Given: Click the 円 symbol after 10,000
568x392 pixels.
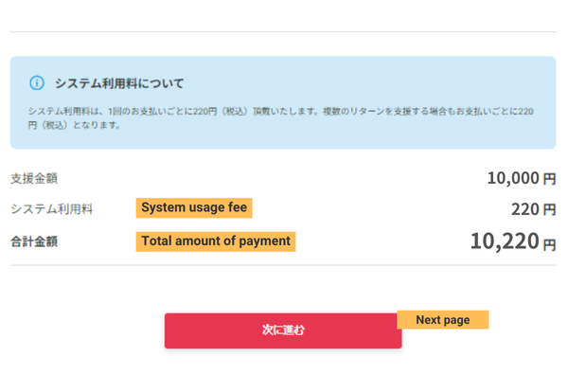Looking at the screenshot, I should tap(550, 179).
